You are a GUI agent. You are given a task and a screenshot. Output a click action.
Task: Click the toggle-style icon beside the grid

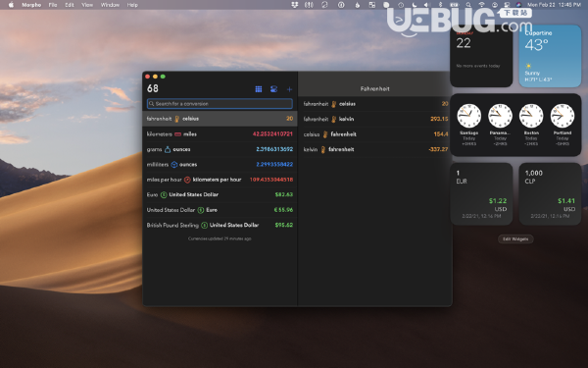click(x=273, y=89)
